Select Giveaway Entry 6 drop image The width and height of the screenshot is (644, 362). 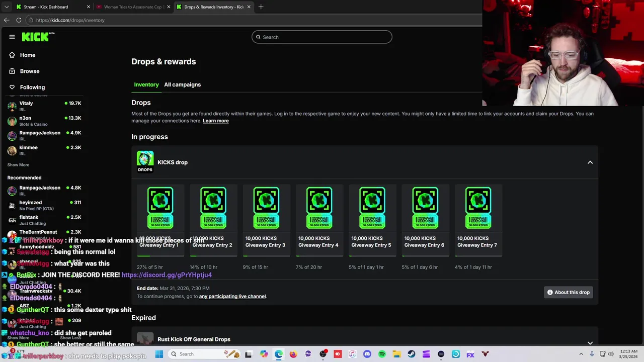[x=425, y=208]
